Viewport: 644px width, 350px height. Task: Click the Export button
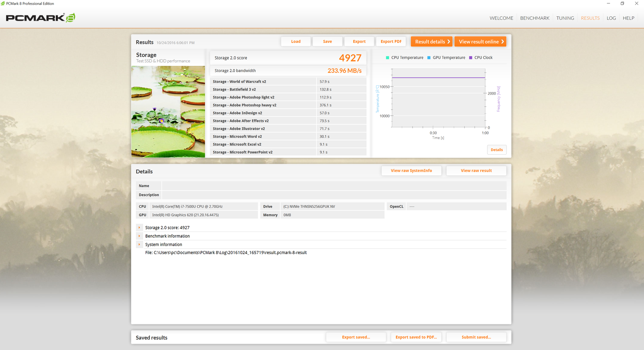(359, 42)
